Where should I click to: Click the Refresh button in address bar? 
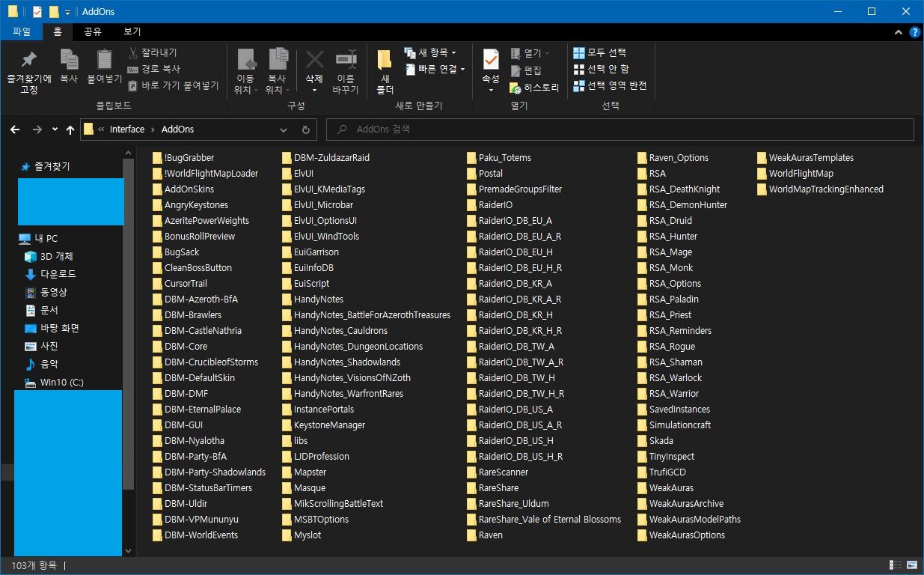click(305, 130)
